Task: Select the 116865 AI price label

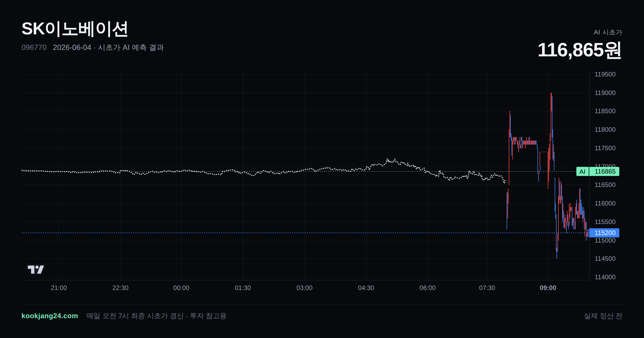Action: click(x=604, y=171)
